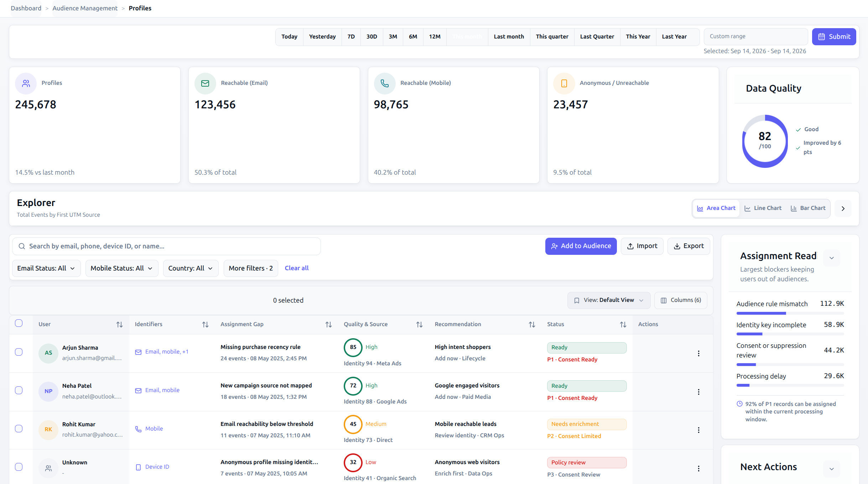
Task: Sort the Status column
Action: 623,324
